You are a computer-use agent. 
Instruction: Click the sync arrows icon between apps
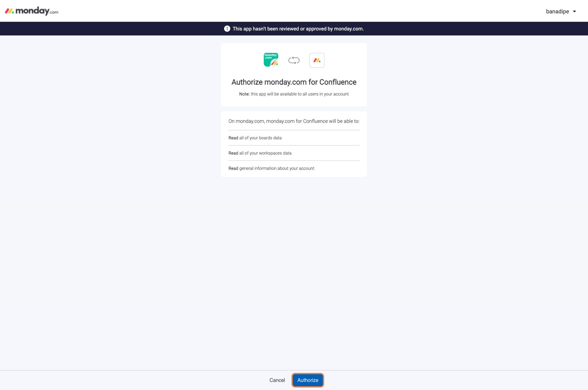pyautogui.click(x=294, y=60)
